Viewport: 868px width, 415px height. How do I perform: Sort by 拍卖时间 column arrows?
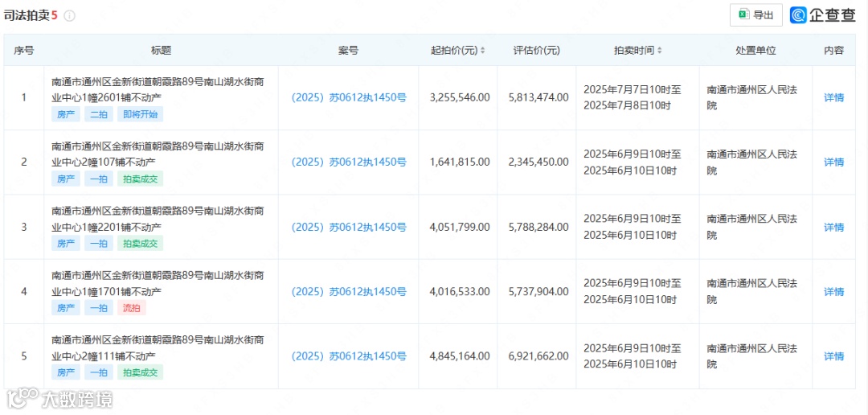tap(659, 51)
